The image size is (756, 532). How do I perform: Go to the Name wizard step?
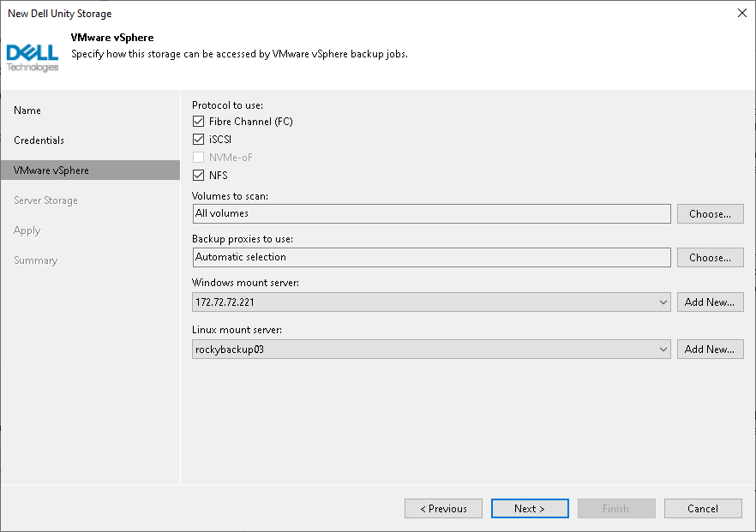27,111
